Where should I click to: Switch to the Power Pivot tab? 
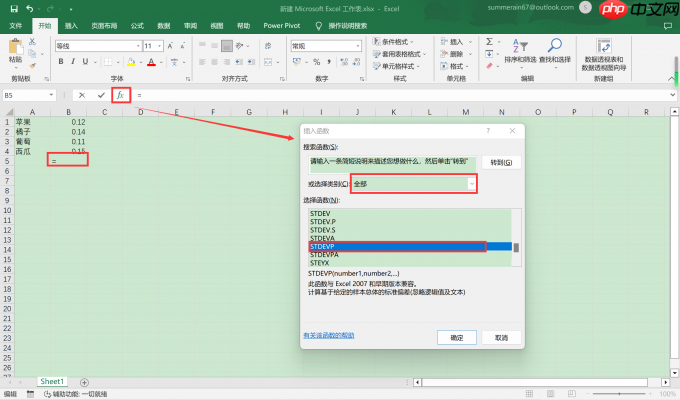point(281,26)
